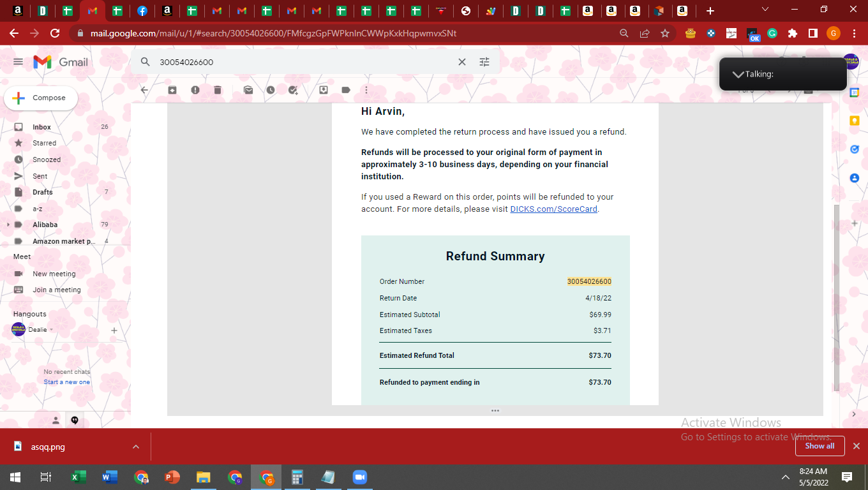Click the search magnifier icon in Gmail
Viewport: 868px width, 490px height.
point(146,62)
